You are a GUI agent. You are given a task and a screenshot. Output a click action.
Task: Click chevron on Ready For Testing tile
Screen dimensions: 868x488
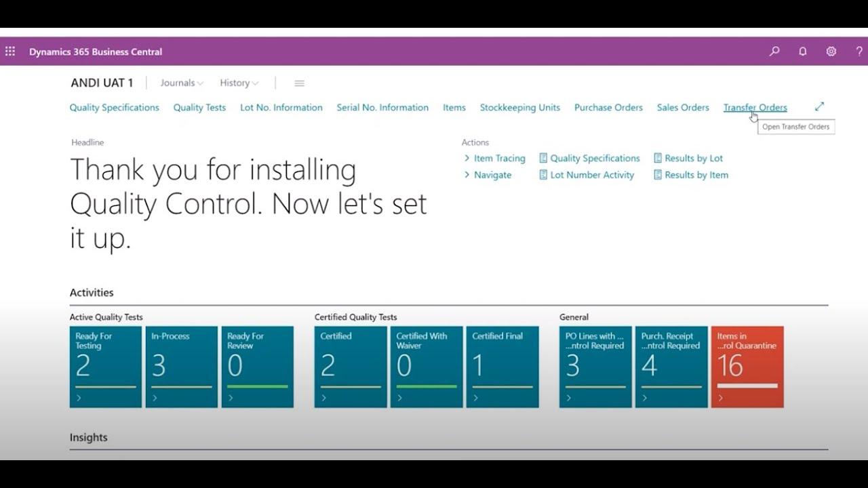79,398
